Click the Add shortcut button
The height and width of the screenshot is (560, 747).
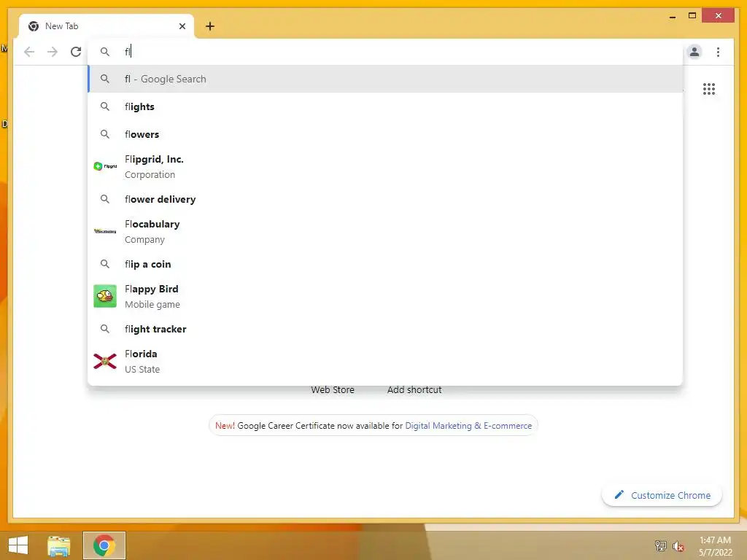pyautogui.click(x=414, y=389)
